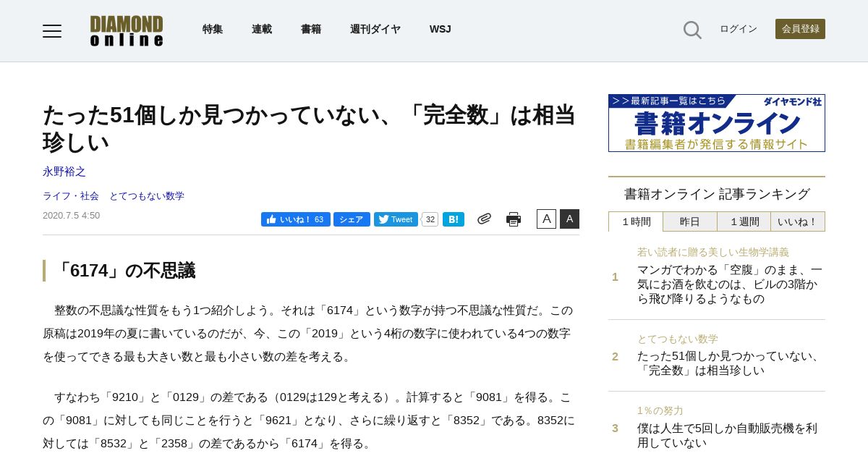Print the article with printer icon
Screen dimensions: 868x456
[514, 219]
